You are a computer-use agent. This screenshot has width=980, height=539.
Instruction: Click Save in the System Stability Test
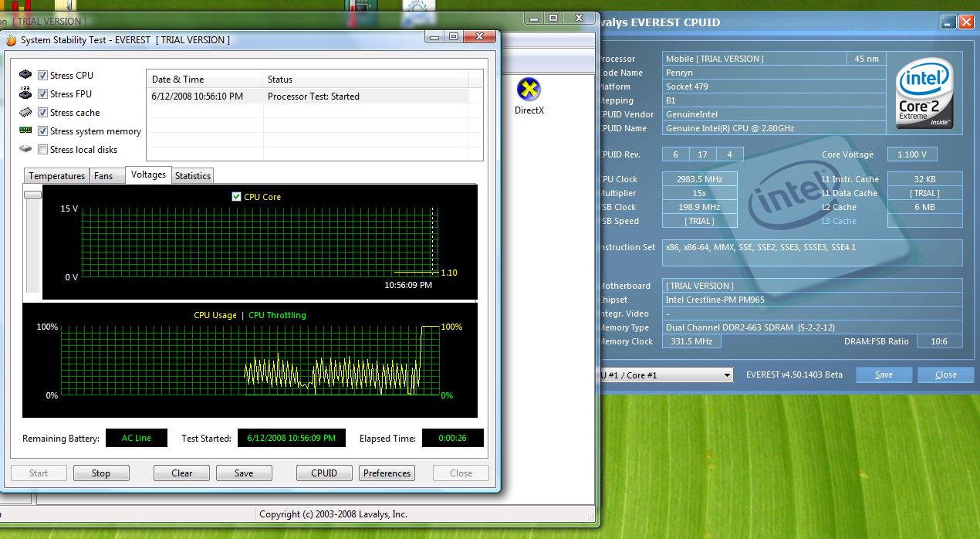(x=244, y=473)
